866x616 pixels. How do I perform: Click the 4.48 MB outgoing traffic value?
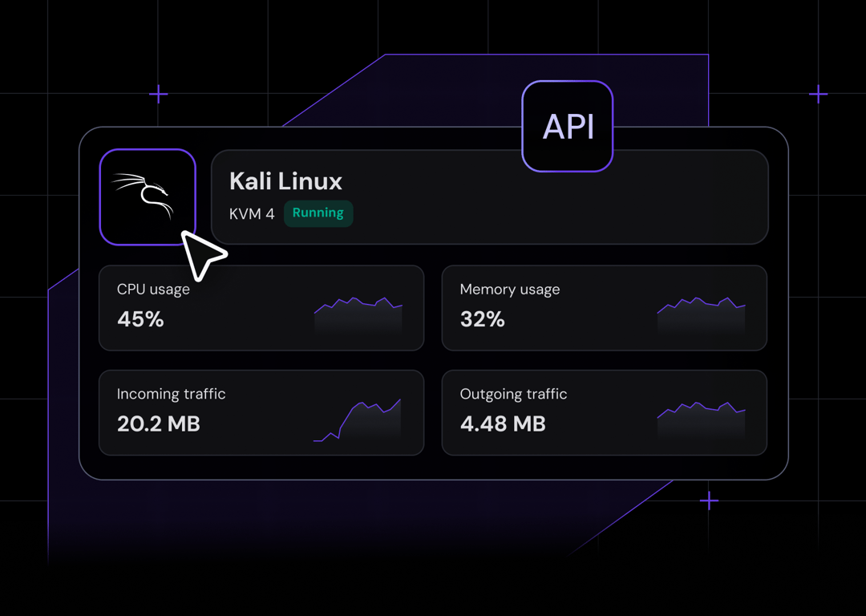point(502,424)
